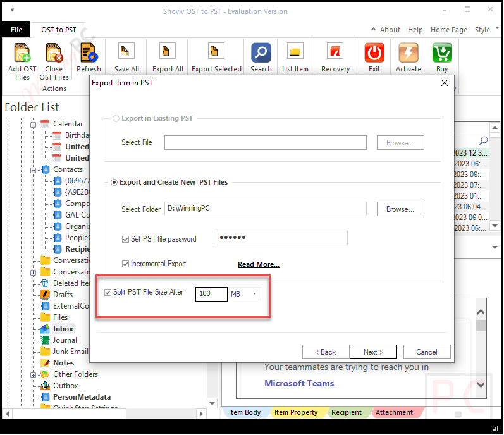Viewport: 504px width, 435px height.
Task: Click the Next button
Action: (373, 352)
